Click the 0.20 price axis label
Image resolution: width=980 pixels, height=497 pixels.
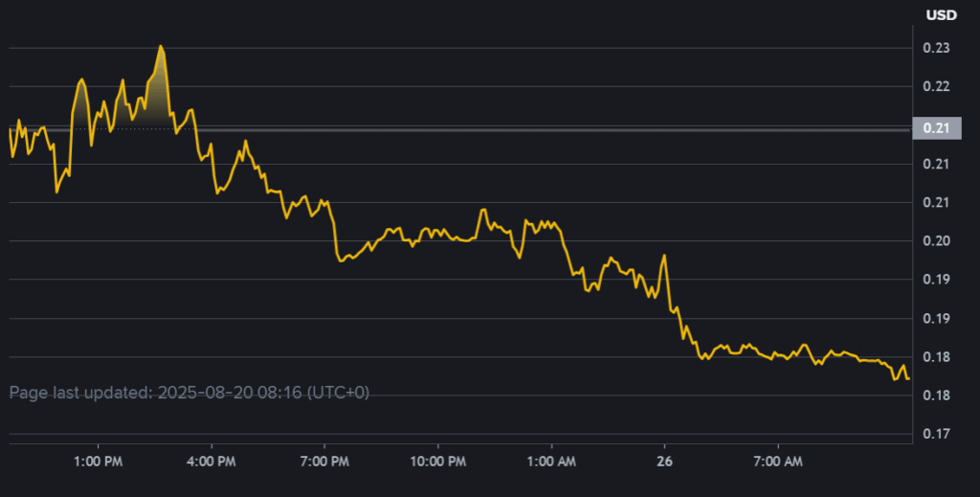pyautogui.click(x=936, y=241)
